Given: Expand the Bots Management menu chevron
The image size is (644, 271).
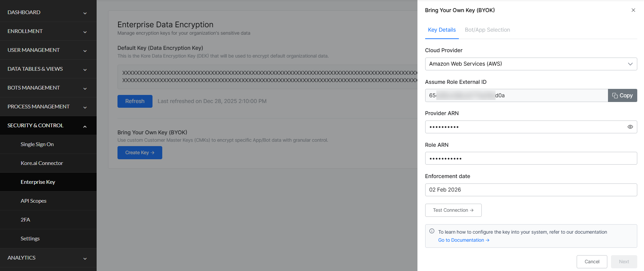Looking at the screenshot, I should pos(85,88).
